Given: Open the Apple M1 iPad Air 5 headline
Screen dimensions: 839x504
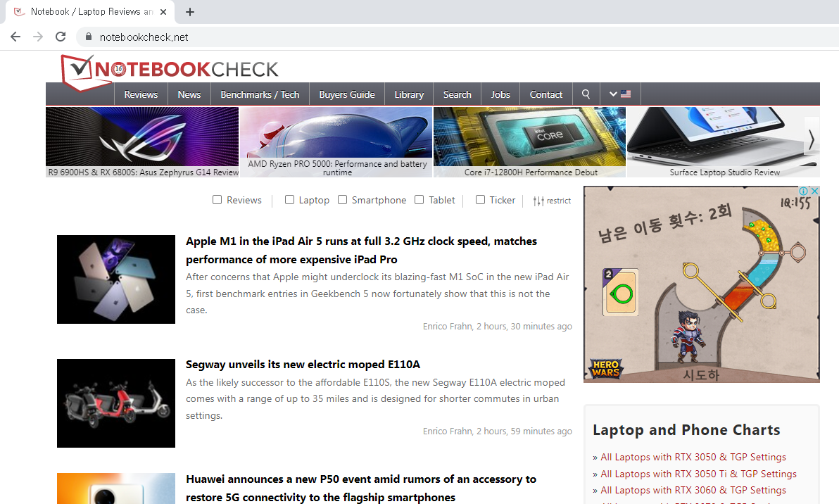Looking at the screenshot, I should (361, 250).
